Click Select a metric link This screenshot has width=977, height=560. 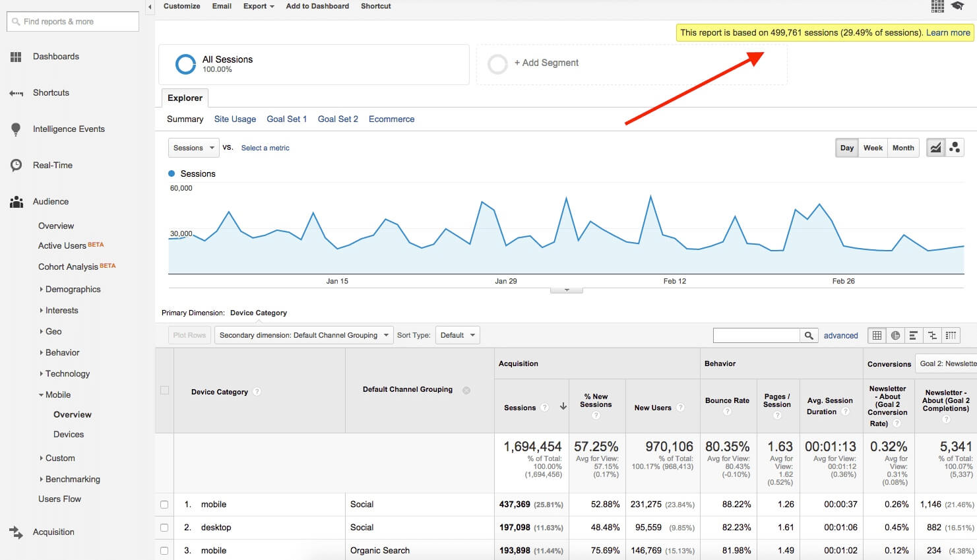[265, 148]
